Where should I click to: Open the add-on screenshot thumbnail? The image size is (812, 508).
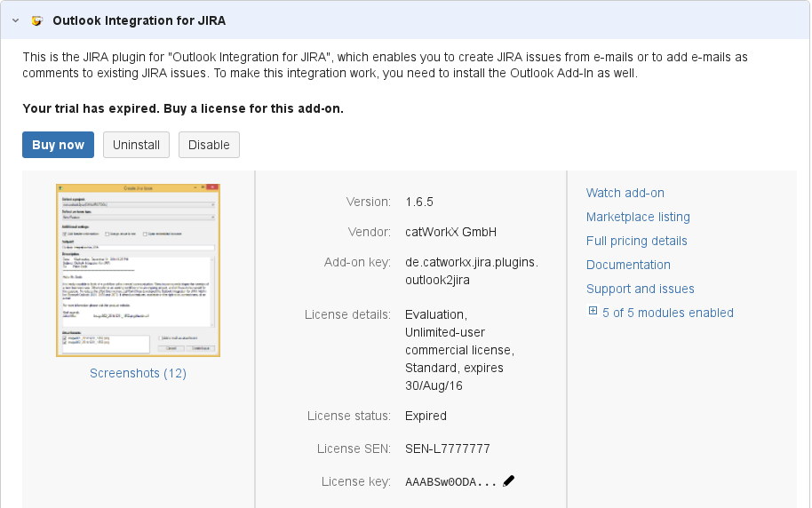pyautogui.click(x=138, y=270)
